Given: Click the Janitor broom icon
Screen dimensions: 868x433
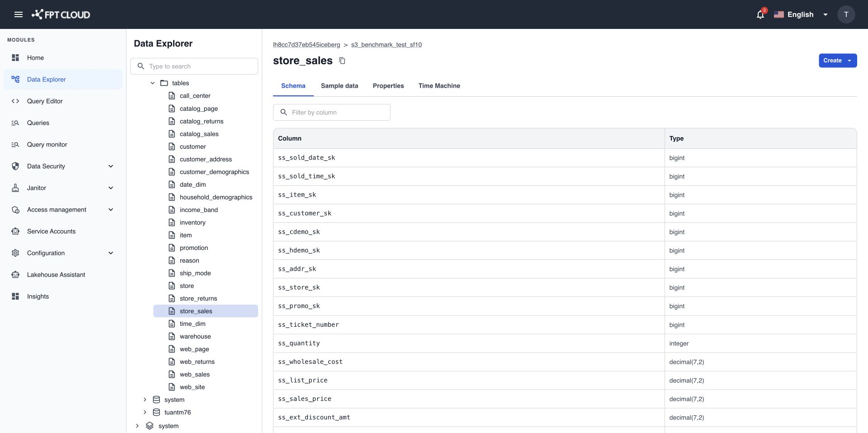Looking at the screenshot, I should [15, 188].
